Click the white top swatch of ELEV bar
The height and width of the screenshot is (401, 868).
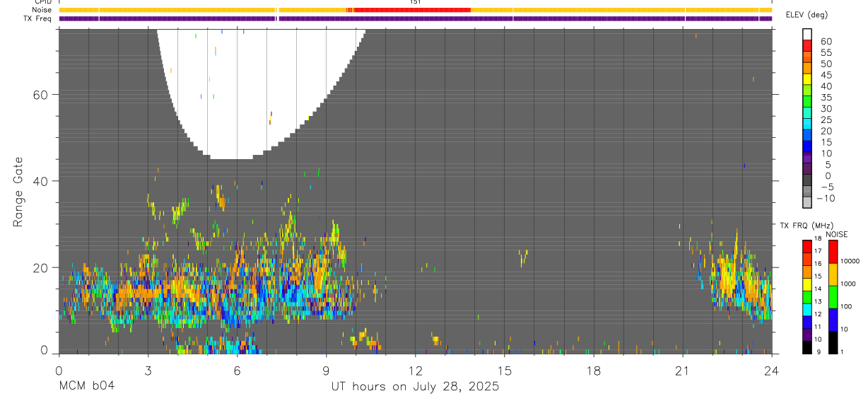[808, 35]
